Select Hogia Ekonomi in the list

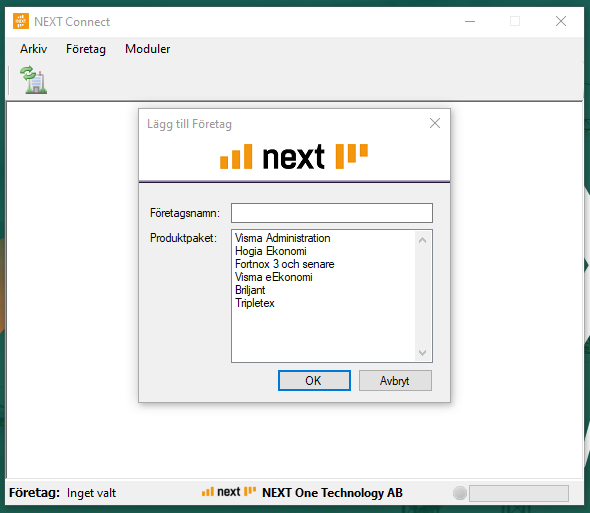click(271, 251)
